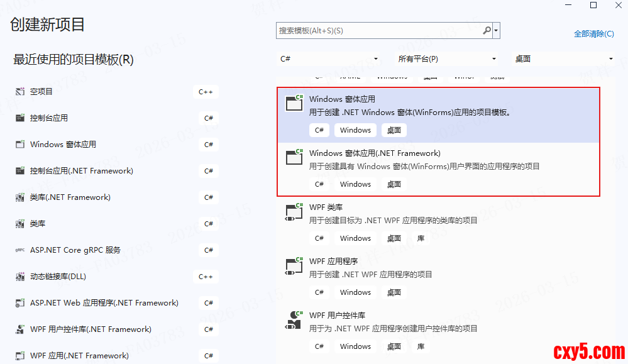
Task: Choose recent ASP.NET Core gRPC 服务 template
Action: 116,250
